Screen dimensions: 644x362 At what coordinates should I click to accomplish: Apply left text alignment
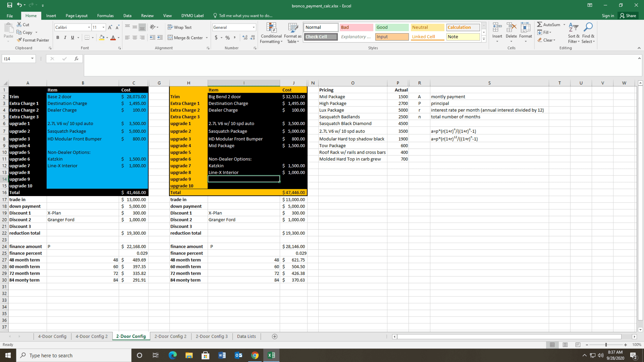(127, 38)
